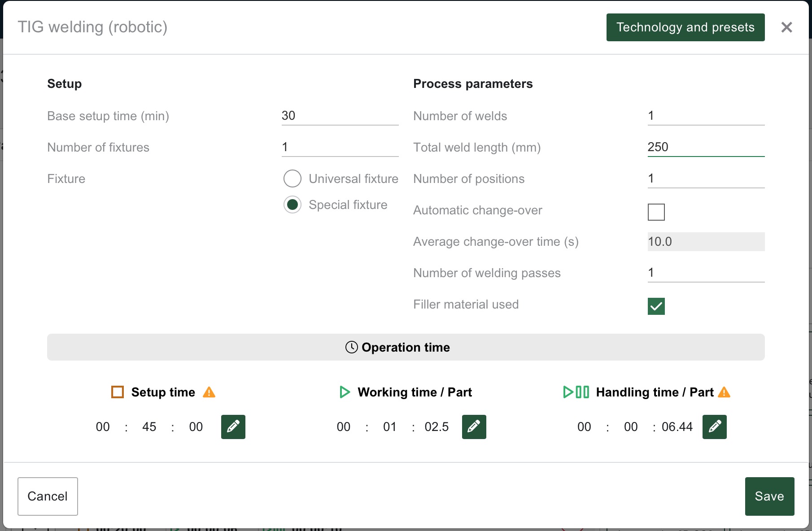
Task: Click the clock icon beside Operation time
Action: click(351, 347)
